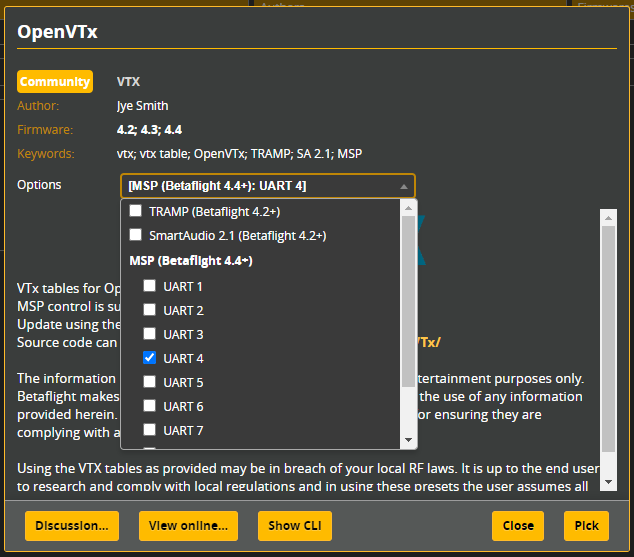Click the Options dropdown collapse arrow
Screen dimensions: 634x557
pyautogui.click(x=404, y=186)
